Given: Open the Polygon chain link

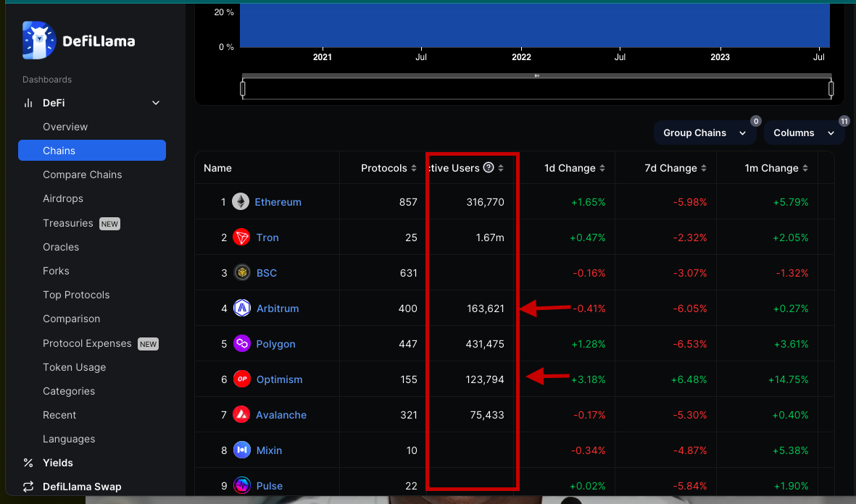Looking at the screenshot, I should pyautogui.click(x=275, y=344).
